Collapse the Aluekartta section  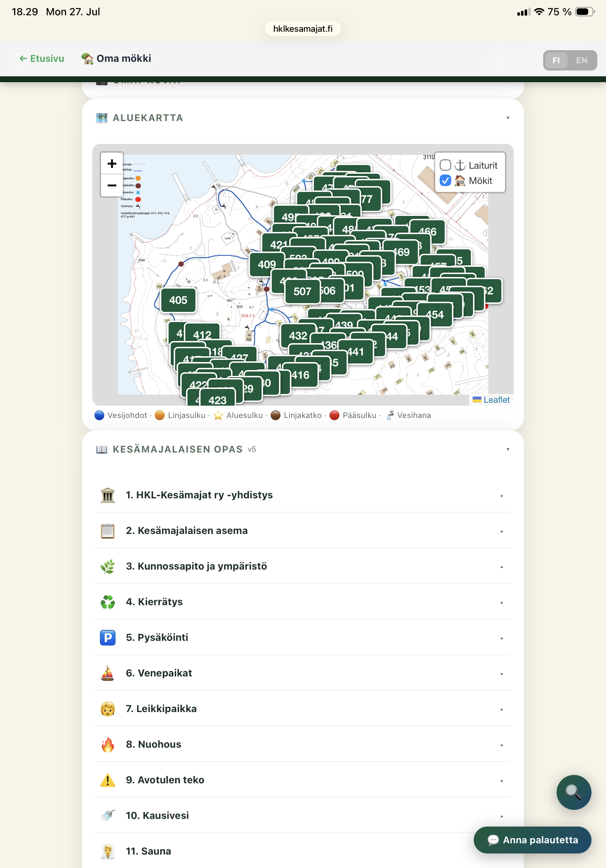[508, 118]
